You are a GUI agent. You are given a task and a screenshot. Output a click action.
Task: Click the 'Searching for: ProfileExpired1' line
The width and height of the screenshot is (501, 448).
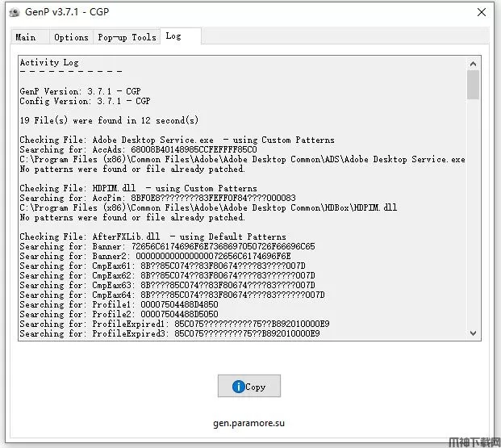pos(174,324)
